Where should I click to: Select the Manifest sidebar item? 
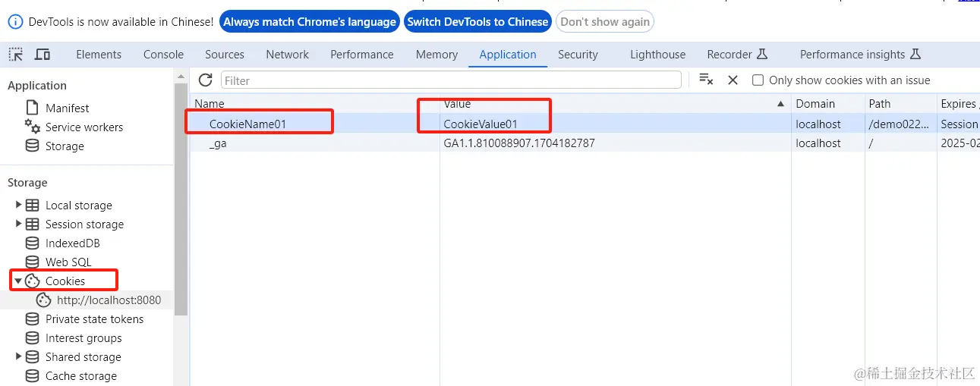(x=67, y=108)
